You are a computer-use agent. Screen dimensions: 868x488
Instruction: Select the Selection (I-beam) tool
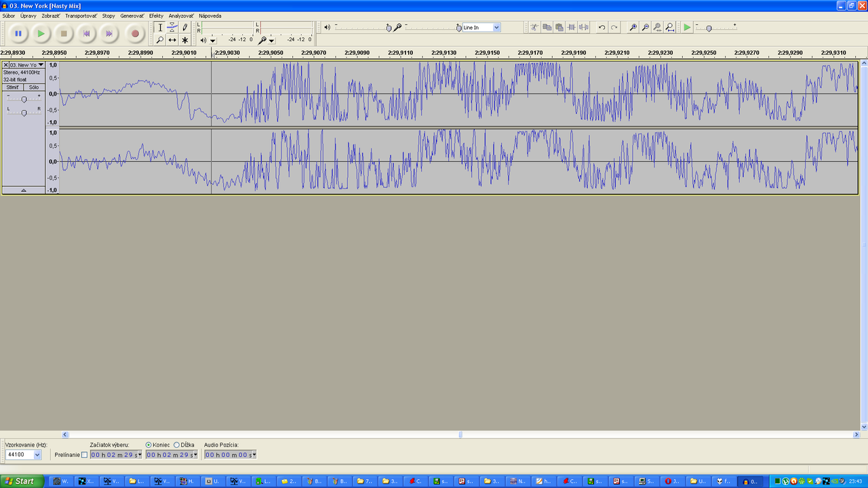[x=160, y=27]
